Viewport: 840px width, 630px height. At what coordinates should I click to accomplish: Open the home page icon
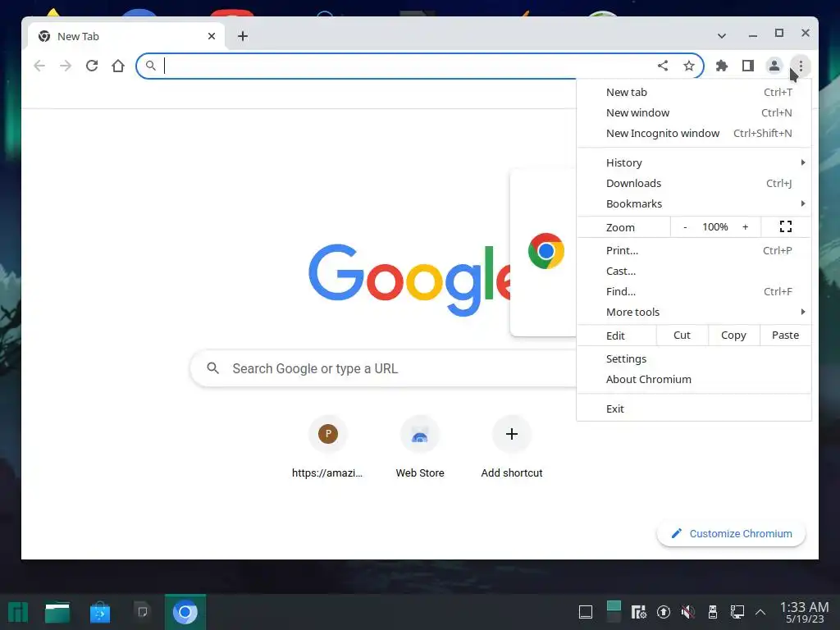pos(118,66)
